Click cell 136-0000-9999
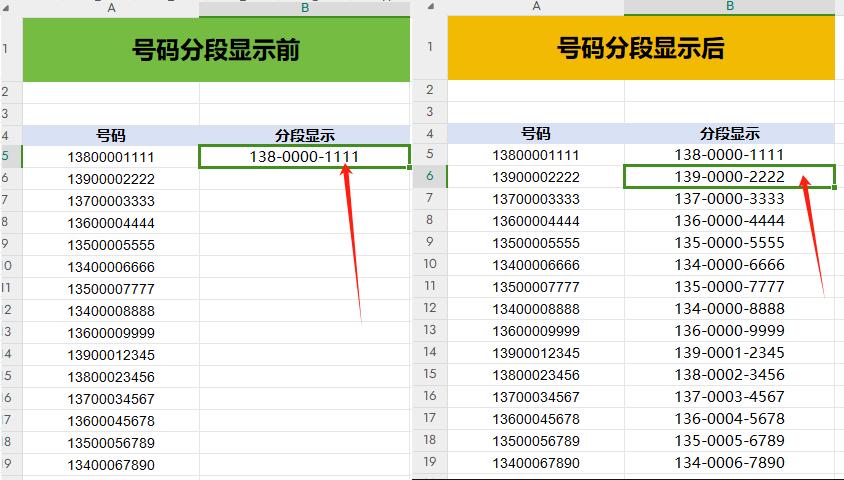Screen dimensions: 844x480 [730, 331]
